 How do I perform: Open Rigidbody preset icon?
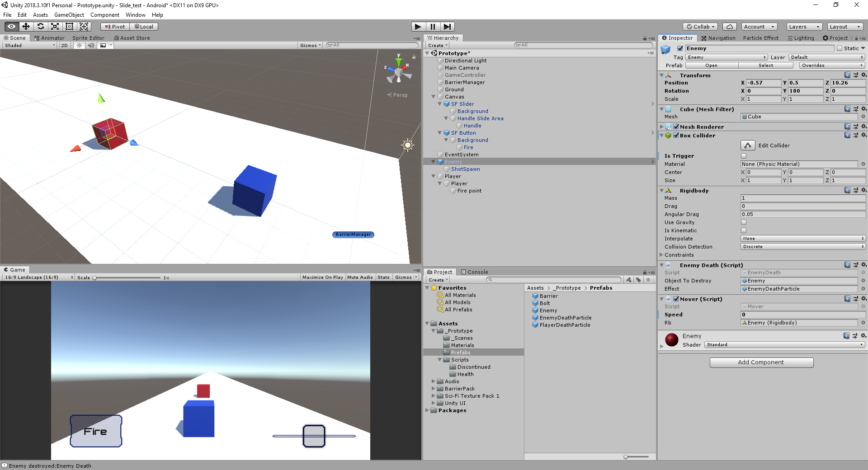(x=855, y=190)
